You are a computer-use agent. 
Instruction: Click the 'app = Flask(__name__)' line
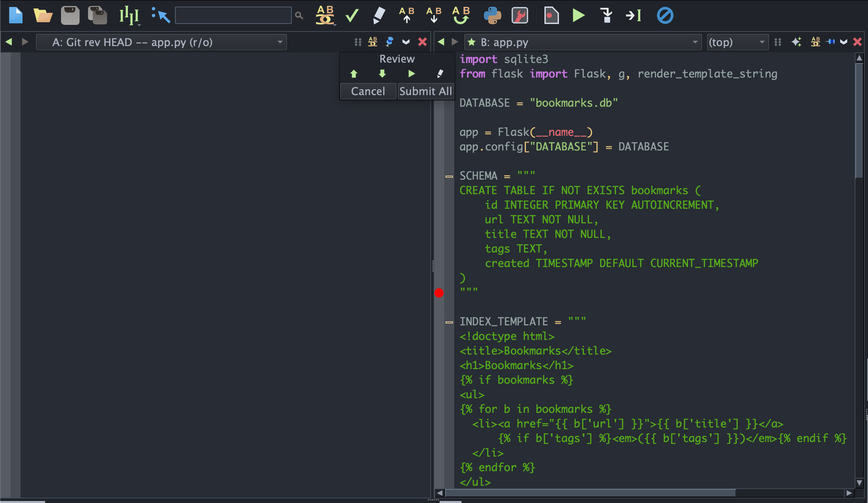pos(526,132)
